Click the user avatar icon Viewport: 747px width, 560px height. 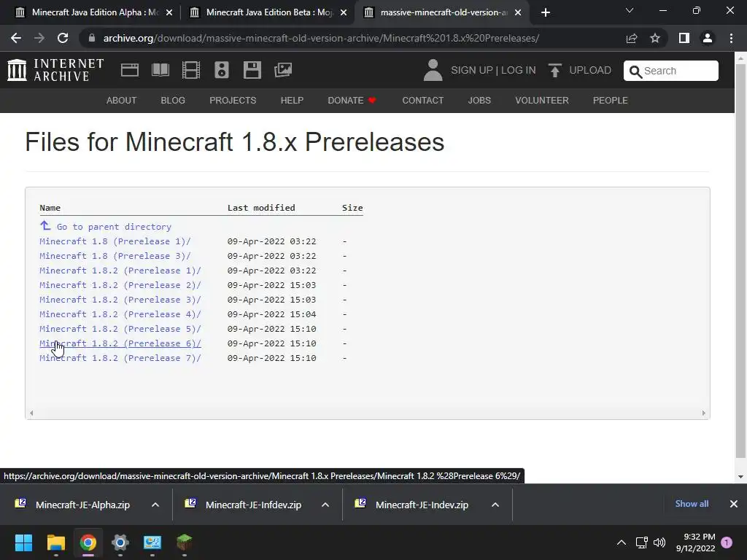point(433,70)
